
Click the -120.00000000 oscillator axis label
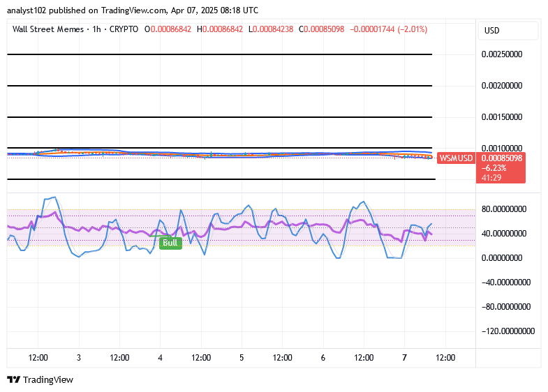point(508,331)
